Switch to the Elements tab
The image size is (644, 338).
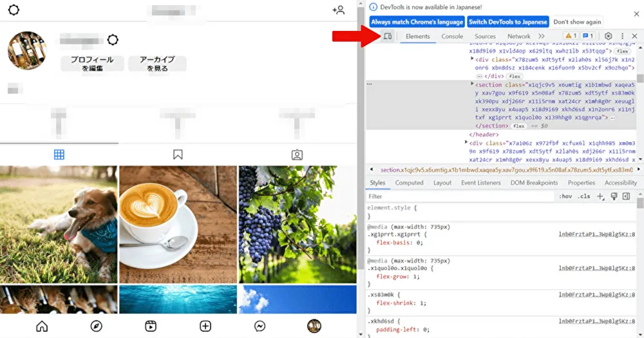tap(418, 36)
